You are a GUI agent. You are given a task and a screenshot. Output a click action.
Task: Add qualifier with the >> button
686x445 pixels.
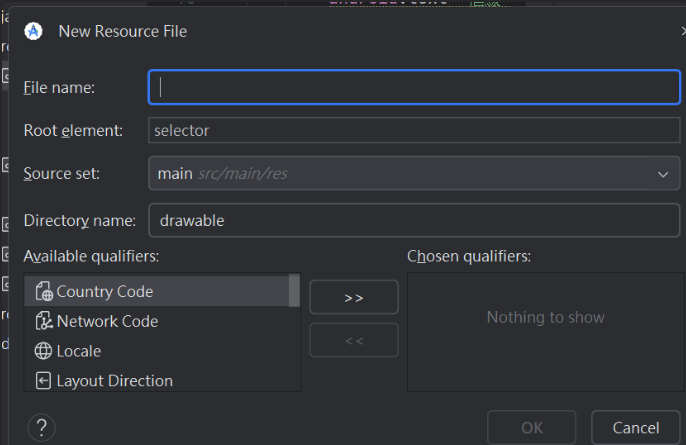click(354, 297)
